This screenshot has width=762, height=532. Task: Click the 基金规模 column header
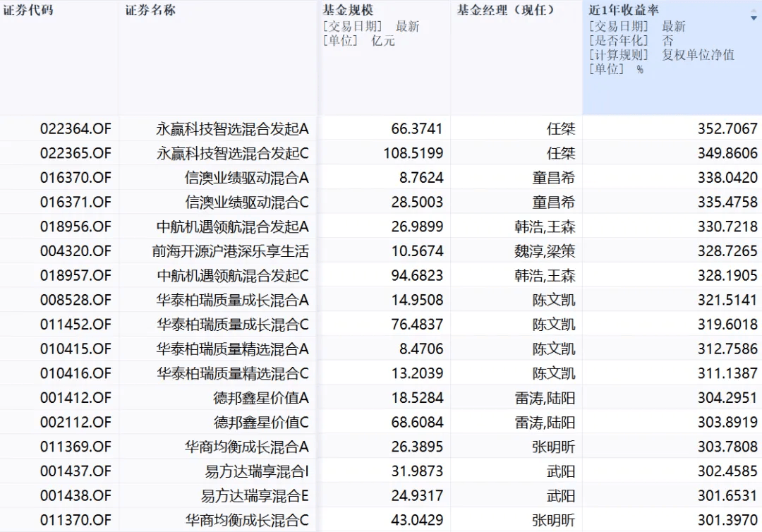point(348,11)
